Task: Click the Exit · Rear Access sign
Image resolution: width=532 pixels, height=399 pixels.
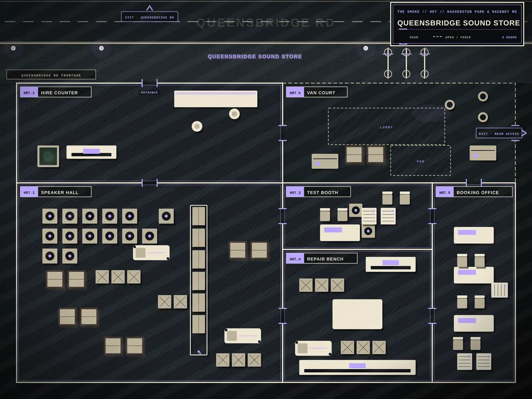Action: 499,133
